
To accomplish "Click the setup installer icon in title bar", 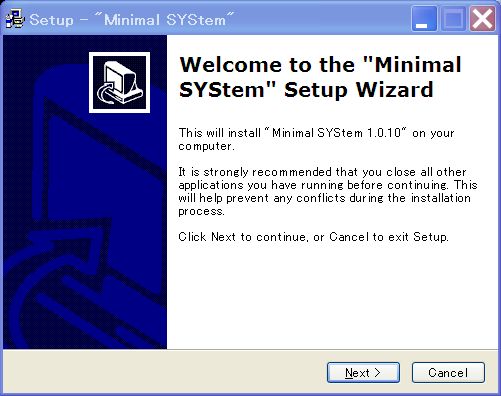I will [15, 19].
